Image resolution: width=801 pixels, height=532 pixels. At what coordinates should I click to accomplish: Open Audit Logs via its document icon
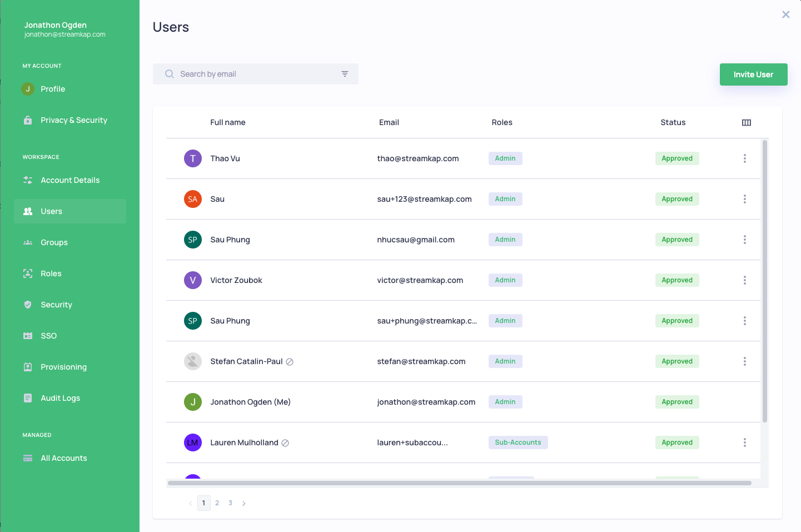coord(27,397)
